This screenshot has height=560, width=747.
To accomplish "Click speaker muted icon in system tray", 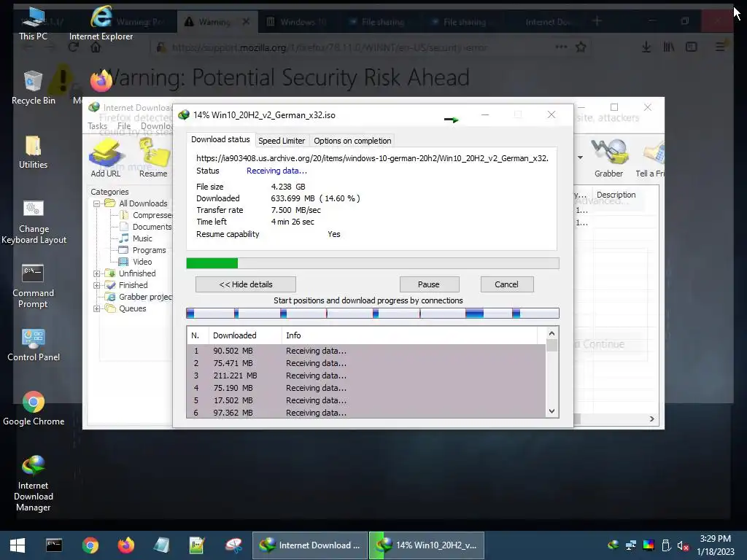I will click(x=683, y=545).
